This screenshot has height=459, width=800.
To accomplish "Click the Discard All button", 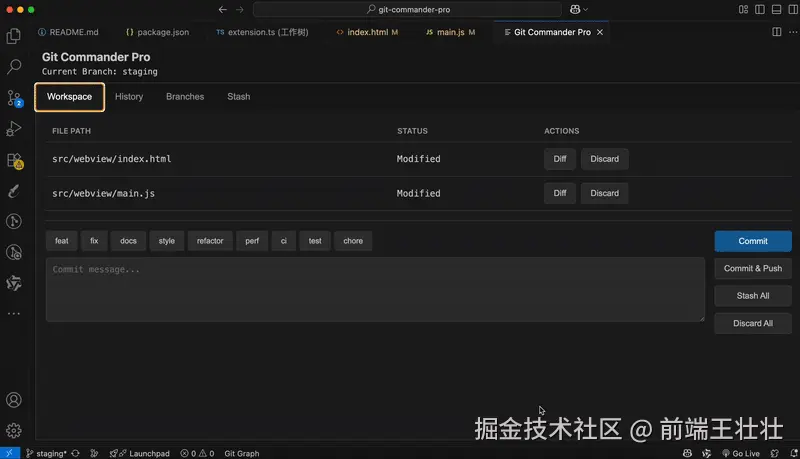I will point(753,323).
